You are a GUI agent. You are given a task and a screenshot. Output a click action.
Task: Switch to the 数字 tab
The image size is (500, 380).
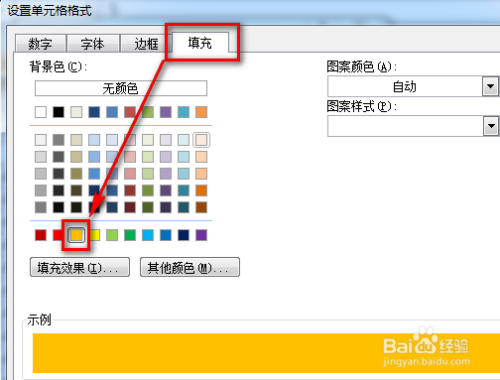click(41, 43)
